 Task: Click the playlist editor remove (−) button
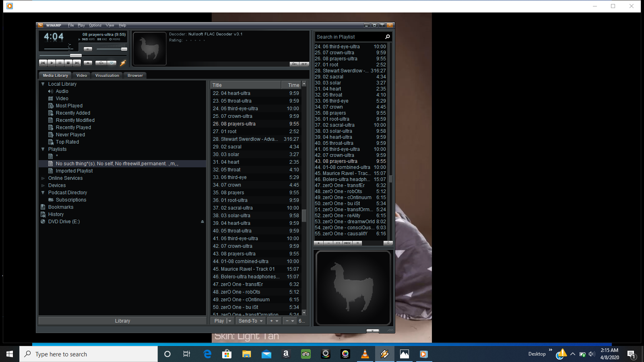[x=328, y=243]
